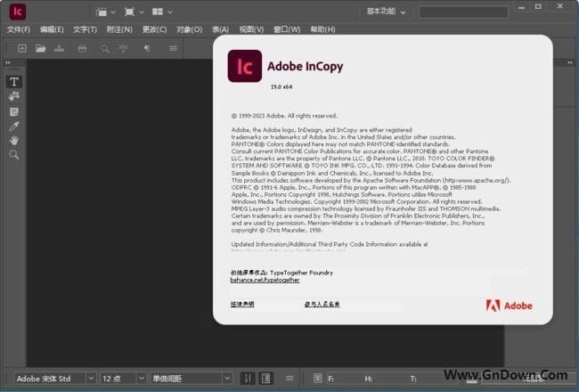Click the credits list link in About dialog

[322, 304]
